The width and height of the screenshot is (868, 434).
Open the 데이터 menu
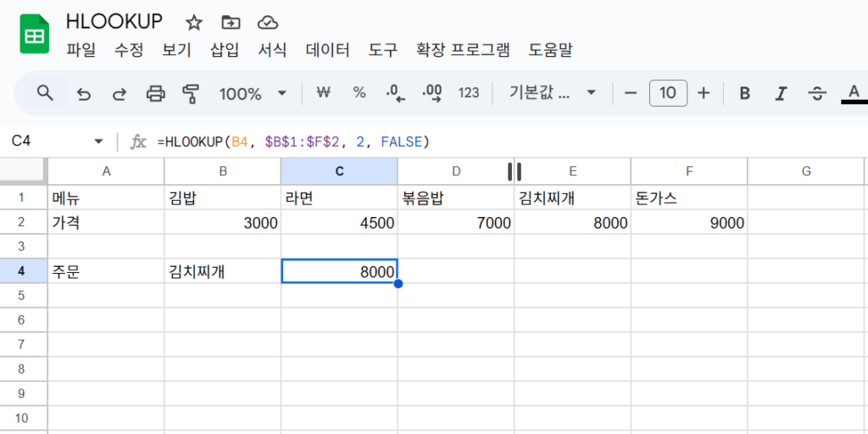[328, 50]
